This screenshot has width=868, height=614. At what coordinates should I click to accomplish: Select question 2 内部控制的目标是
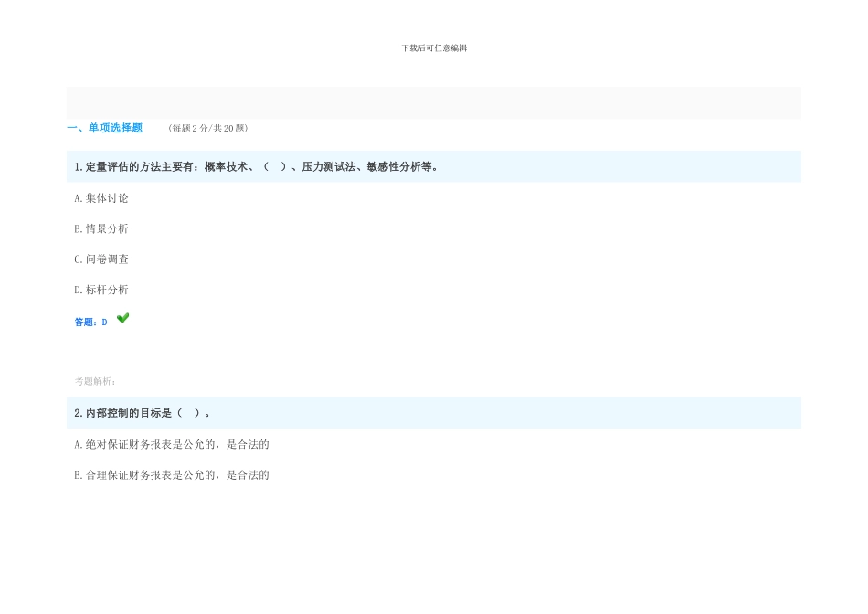[x=433, y=413]
